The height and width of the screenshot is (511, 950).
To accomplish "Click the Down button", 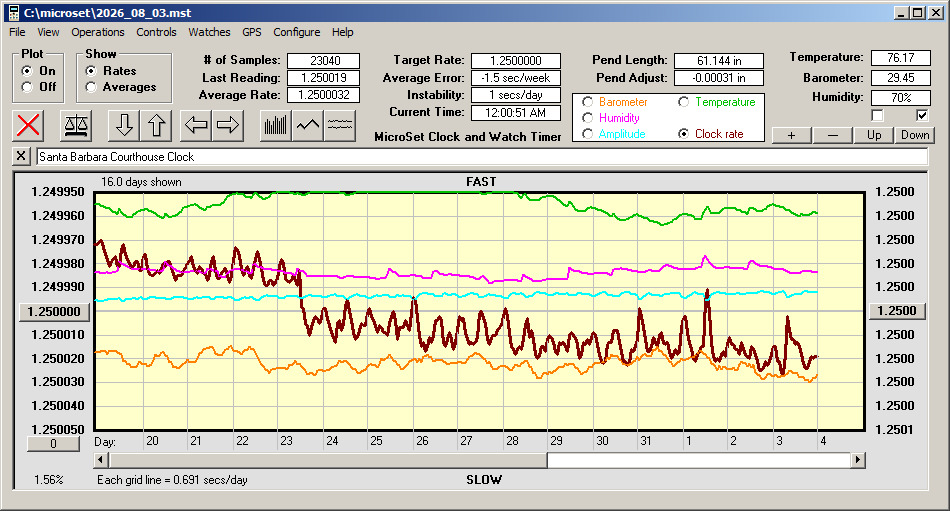I will point(915,135).
